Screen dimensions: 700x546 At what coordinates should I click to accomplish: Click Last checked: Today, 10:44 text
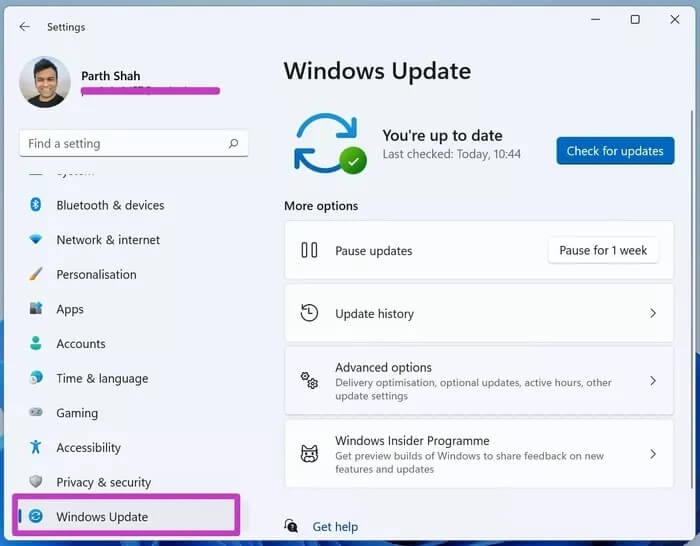click(x=451, y=154)
